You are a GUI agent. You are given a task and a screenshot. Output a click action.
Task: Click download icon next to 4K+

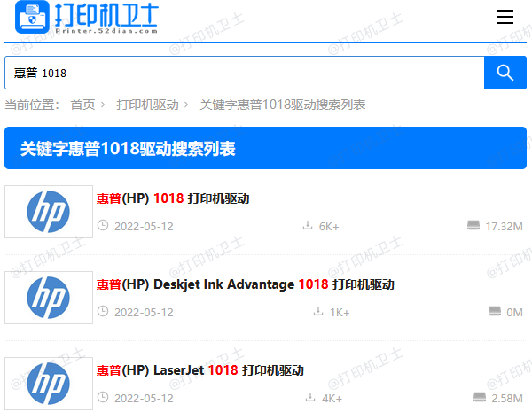310,397
